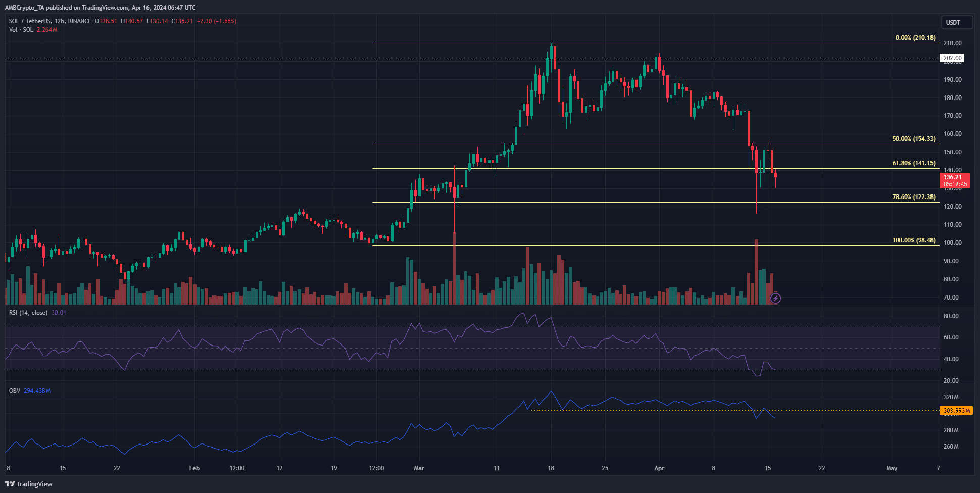Click the AMBCrypto_TA published header text
980x493 pixels.
tap(100, 8)
